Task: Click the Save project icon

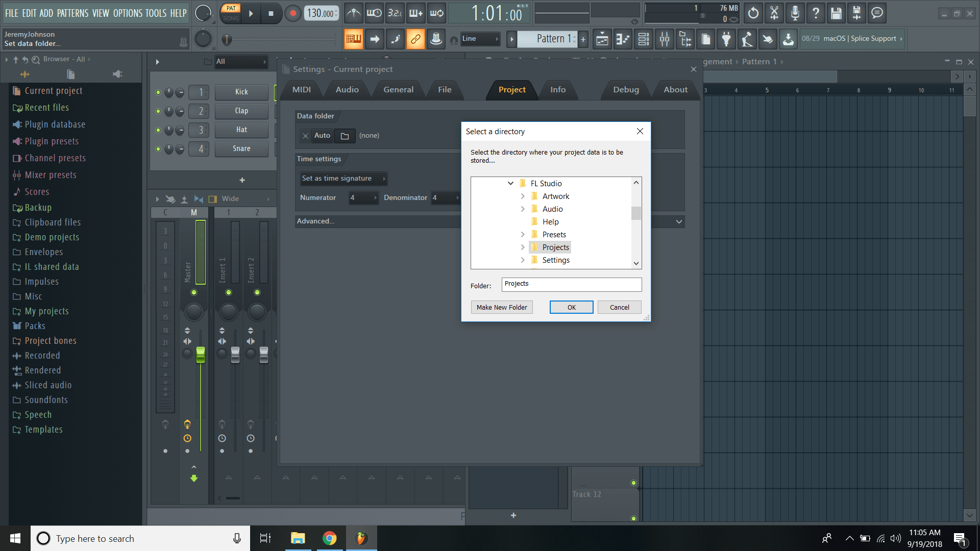Action: coord(836,13)
